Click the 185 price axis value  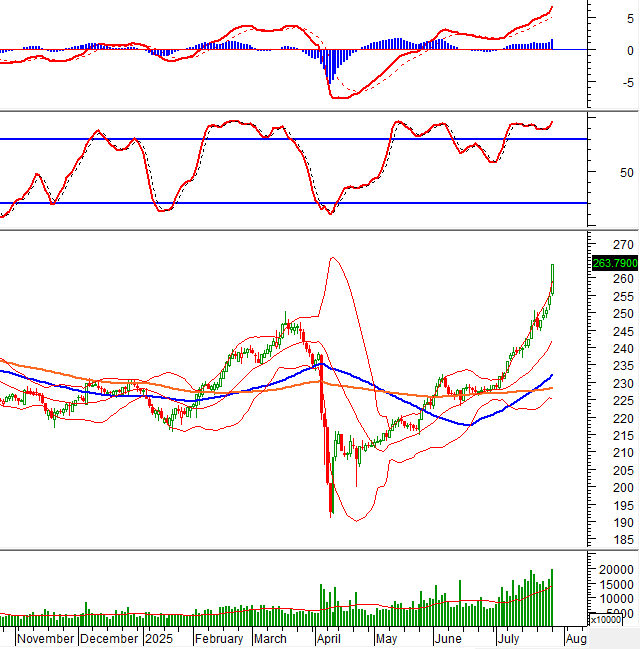(x=623, y=540)
